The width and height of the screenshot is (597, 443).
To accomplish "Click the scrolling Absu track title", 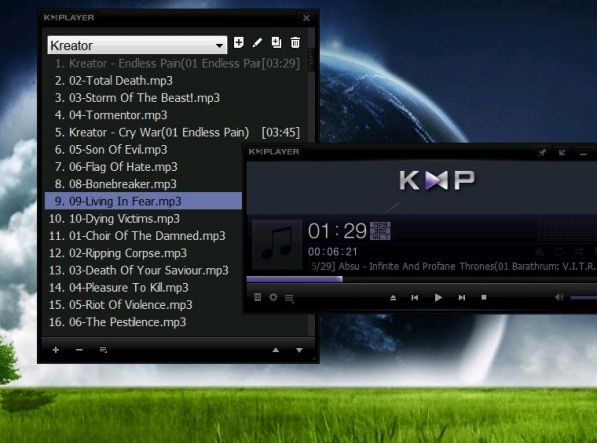I will (453, 266).
